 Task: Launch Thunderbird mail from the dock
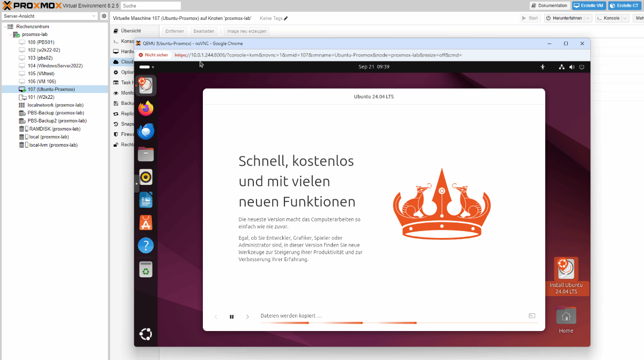146,131
